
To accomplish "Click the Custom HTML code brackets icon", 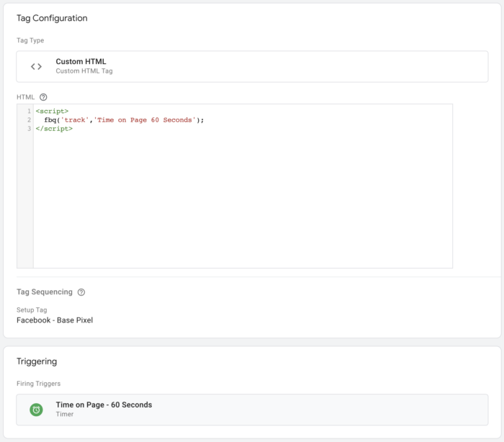I will point(36,66).
